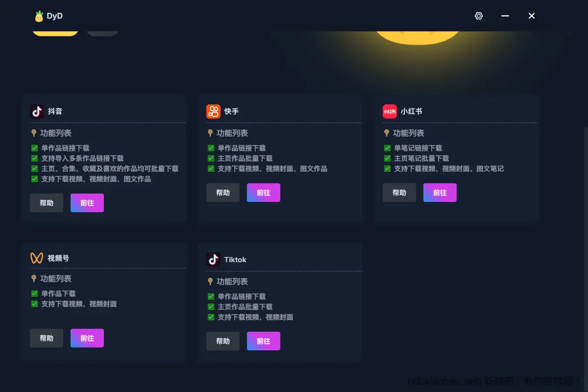Click the 快手 Kuaishou platform icon
This screenshot has height=392, width=588.
tap(213, 111)
